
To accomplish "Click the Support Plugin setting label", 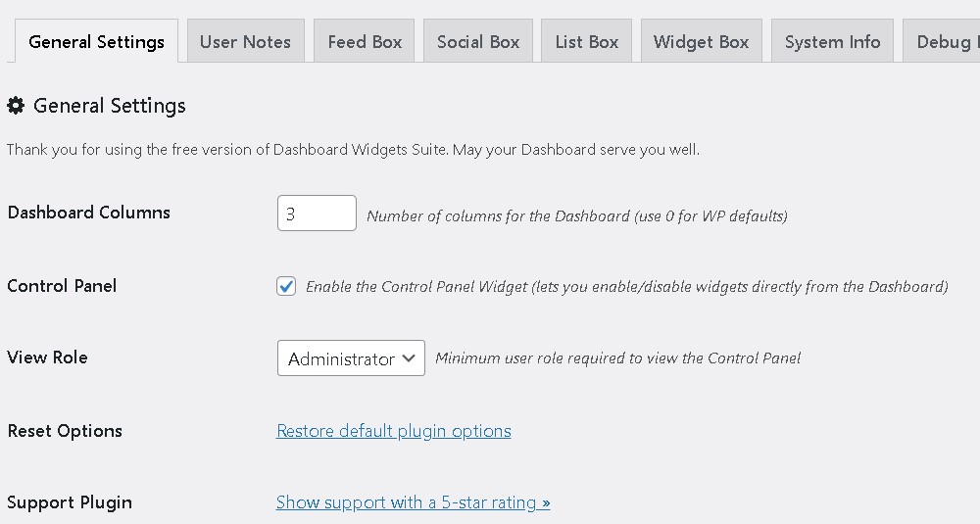I will [70, 502].
